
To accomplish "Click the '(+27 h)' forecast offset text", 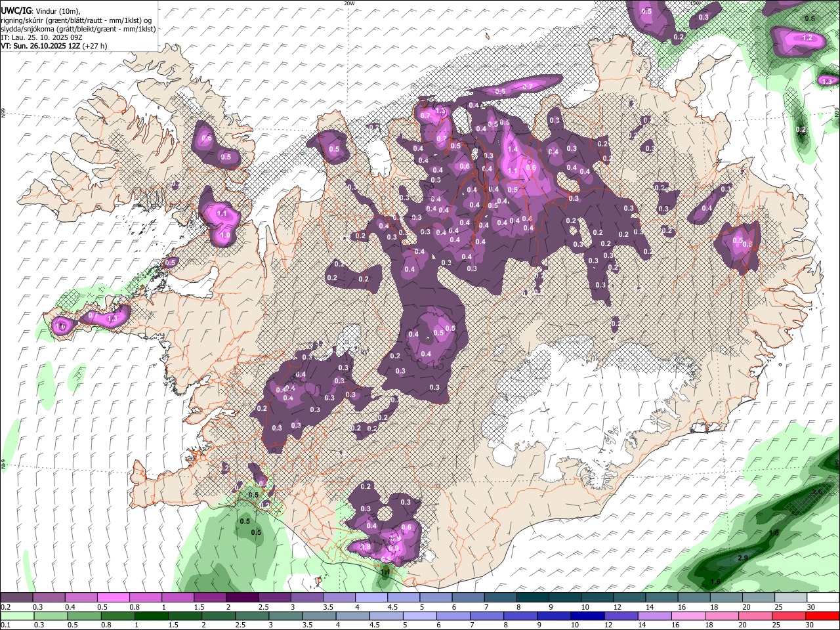I will 95,46.
